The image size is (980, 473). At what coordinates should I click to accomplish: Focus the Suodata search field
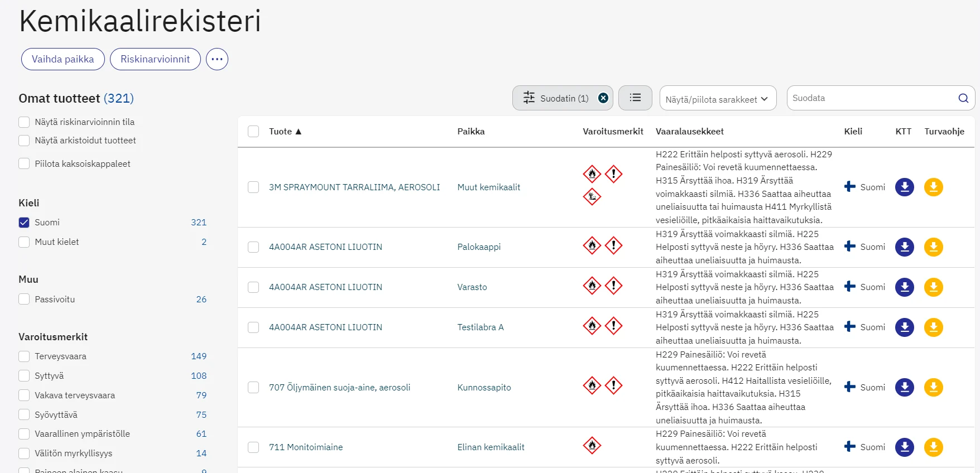871,98
